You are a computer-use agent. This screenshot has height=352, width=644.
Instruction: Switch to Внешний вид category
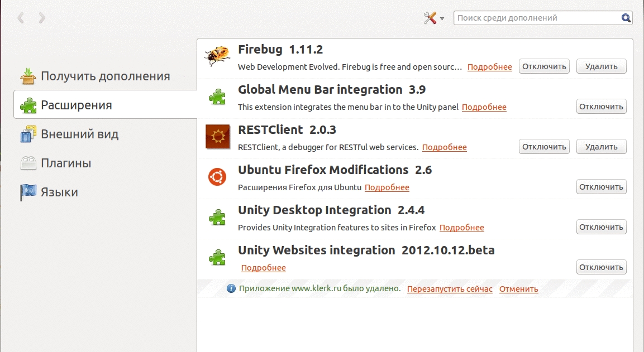[x=105, y=134]
